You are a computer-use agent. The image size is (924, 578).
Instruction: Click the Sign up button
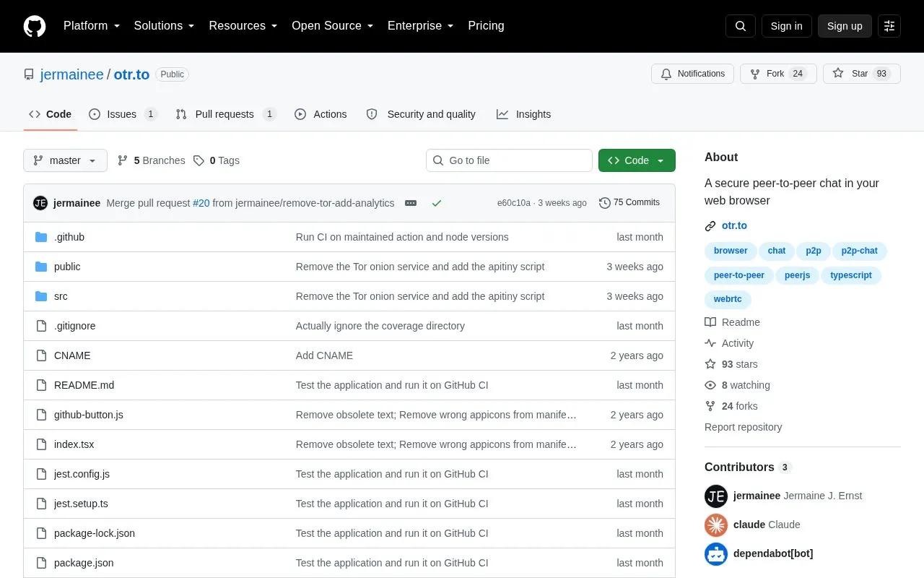[845, 26]
